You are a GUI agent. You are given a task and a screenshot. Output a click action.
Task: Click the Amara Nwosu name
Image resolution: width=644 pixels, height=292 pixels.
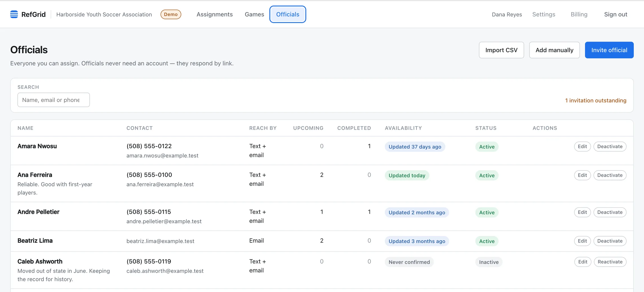[37, 146]
